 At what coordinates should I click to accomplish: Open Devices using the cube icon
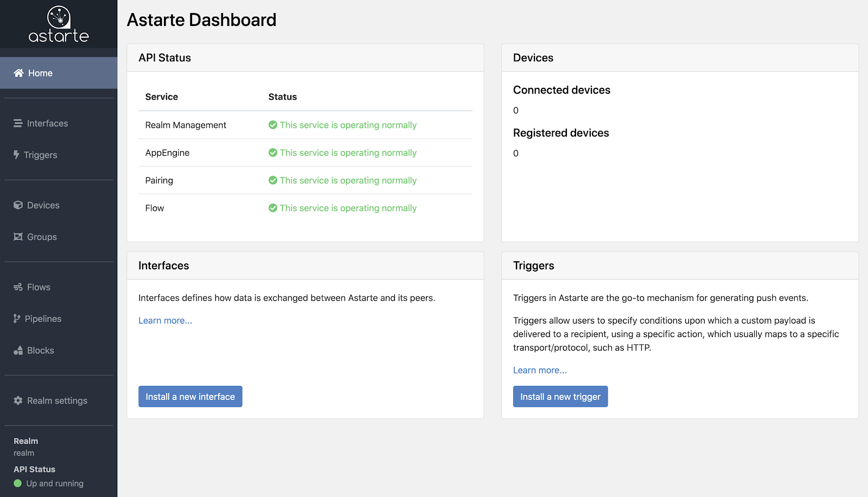pyautogui.click(x=17, y=205)
